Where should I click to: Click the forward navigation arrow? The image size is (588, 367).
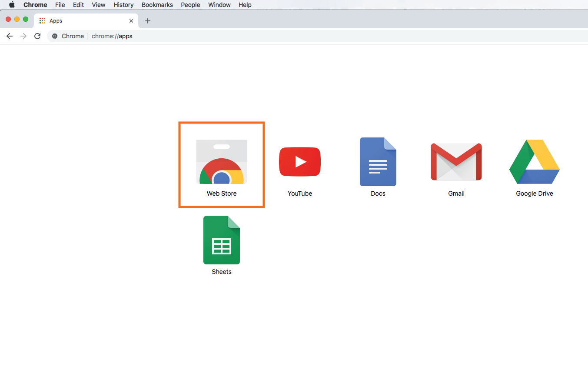(23, 36)
